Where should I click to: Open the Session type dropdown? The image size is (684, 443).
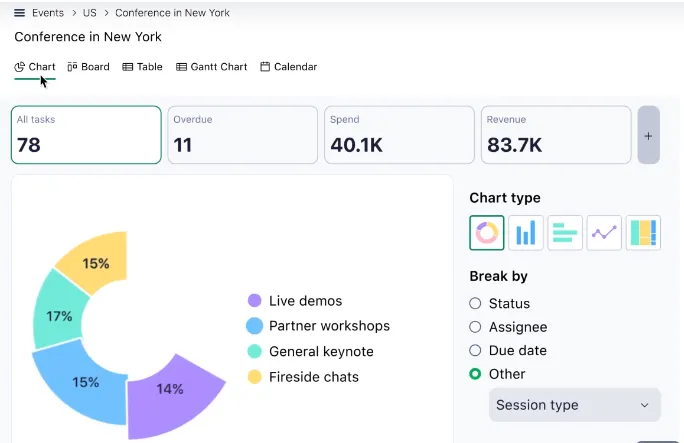coord(575,405)
